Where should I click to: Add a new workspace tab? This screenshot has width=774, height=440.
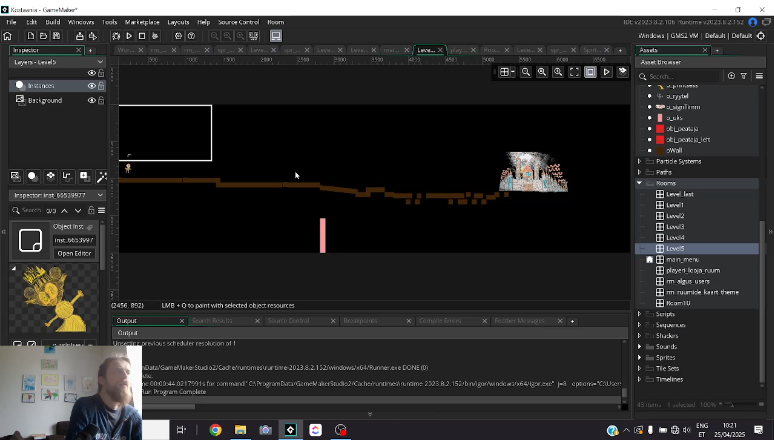point(620,50)
